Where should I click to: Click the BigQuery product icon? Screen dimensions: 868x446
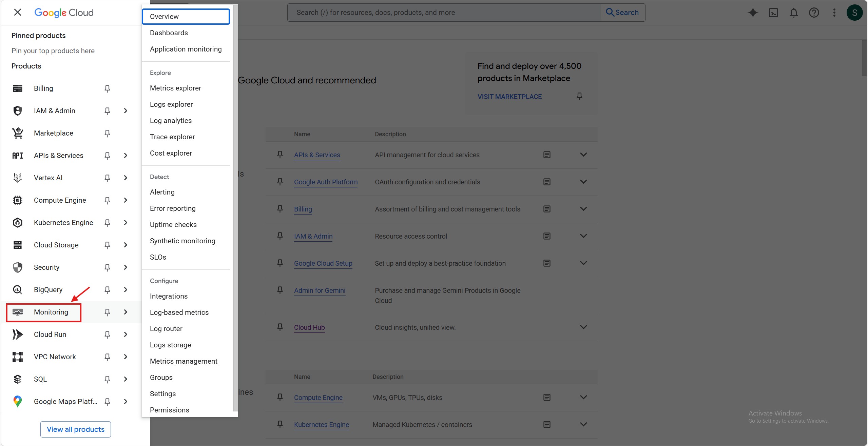18,290
